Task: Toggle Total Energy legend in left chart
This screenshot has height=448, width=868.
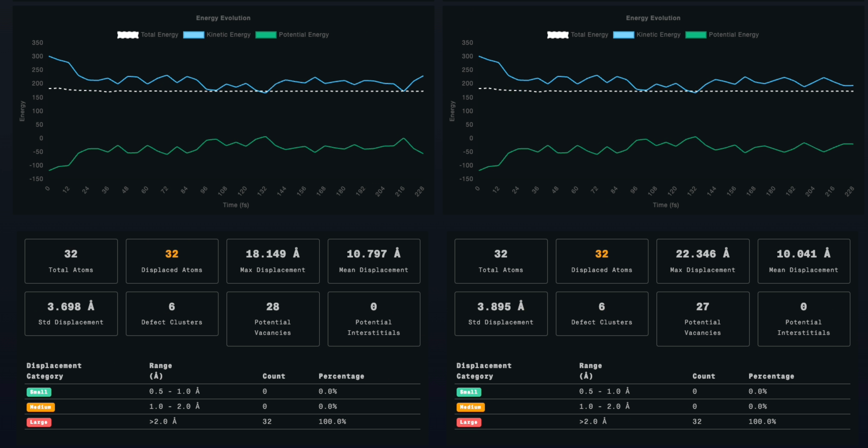Action: point(159,35)
